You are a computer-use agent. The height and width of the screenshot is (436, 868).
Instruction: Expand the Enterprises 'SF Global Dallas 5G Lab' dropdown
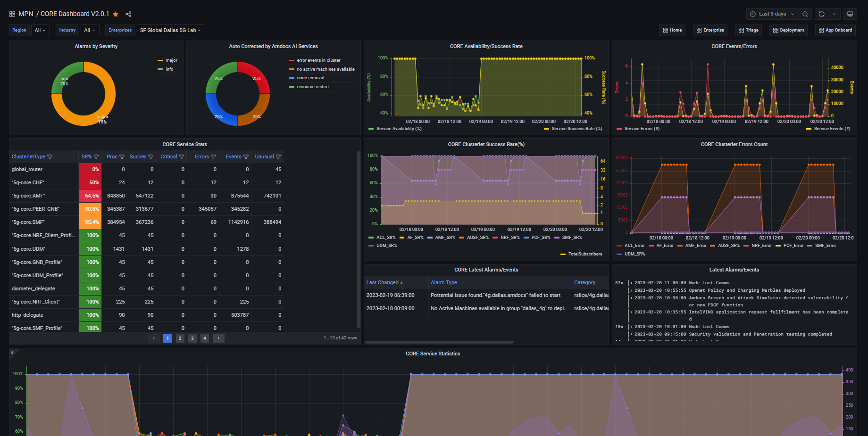pyautogui.click(x=170, y=30)
